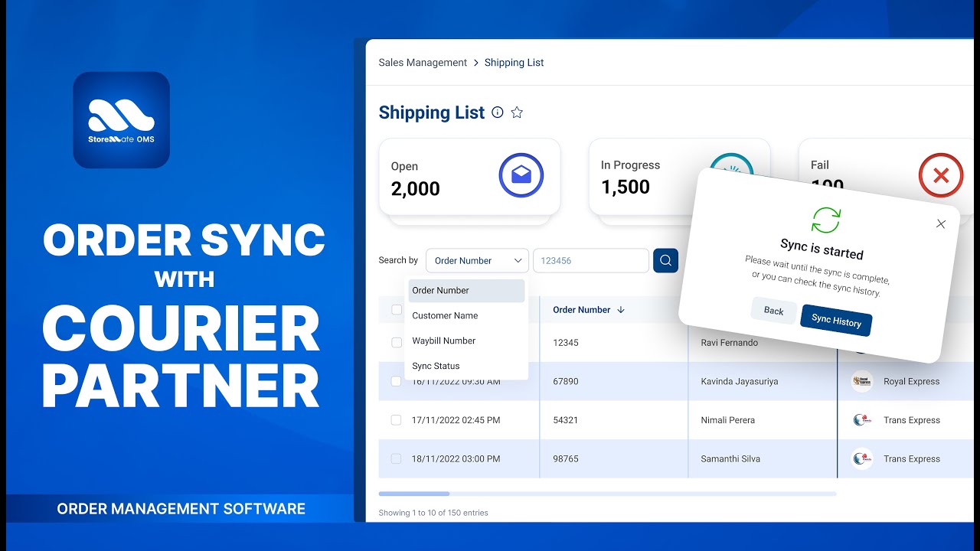
Task: Tick checkbox for 17/11/2022 02:45 PM row
Action: click(397, 420)
